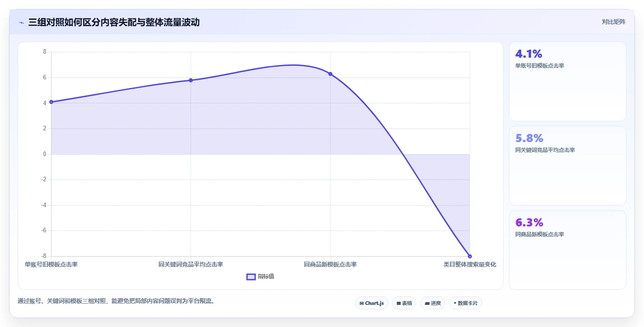Click the title 三组对照如何区分内容失配与整体流量波动
The height and width of the screenshot is (327, 644).
click(x=114, y=22)
